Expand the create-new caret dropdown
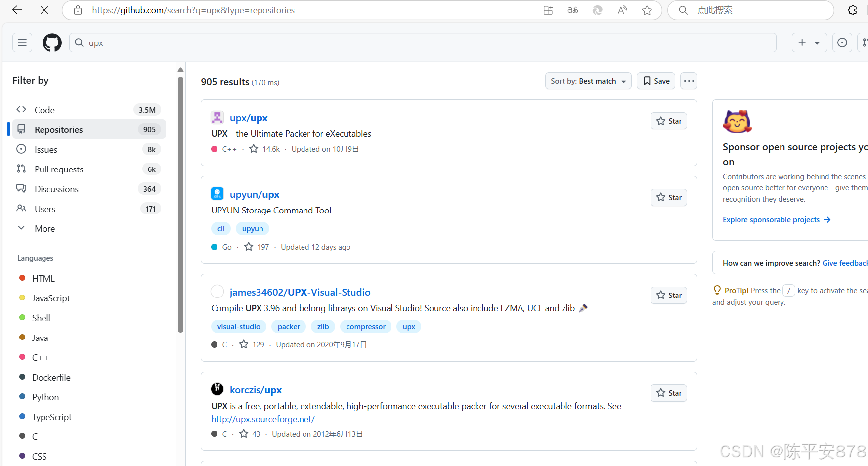This screenshot has width=868, height=466. tap(817, 43)
